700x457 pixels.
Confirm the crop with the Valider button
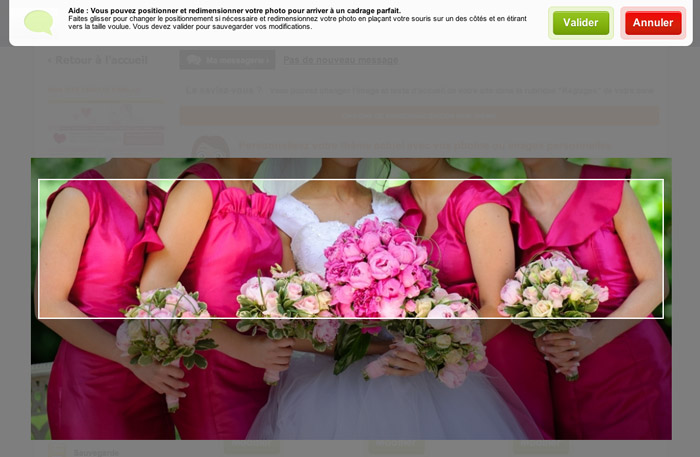pos(580,23)
